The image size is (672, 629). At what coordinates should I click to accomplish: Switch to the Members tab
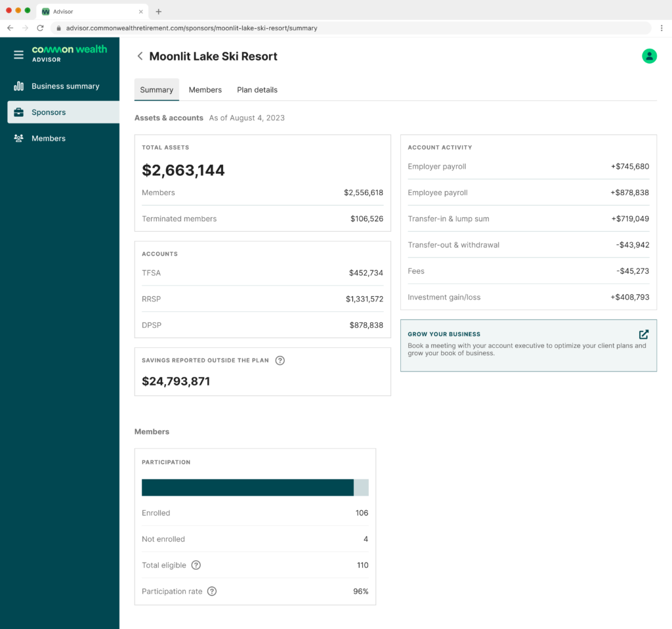point(205,89)
